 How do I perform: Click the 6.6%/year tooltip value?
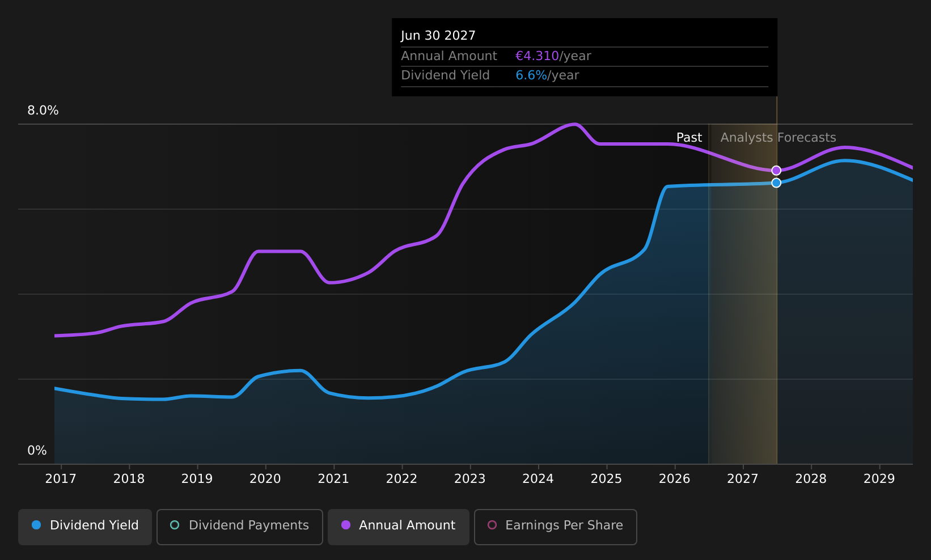click(547, 75)
